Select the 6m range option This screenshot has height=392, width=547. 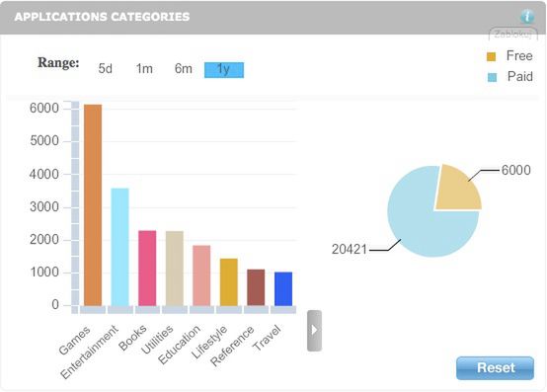[x=184, y=69]
